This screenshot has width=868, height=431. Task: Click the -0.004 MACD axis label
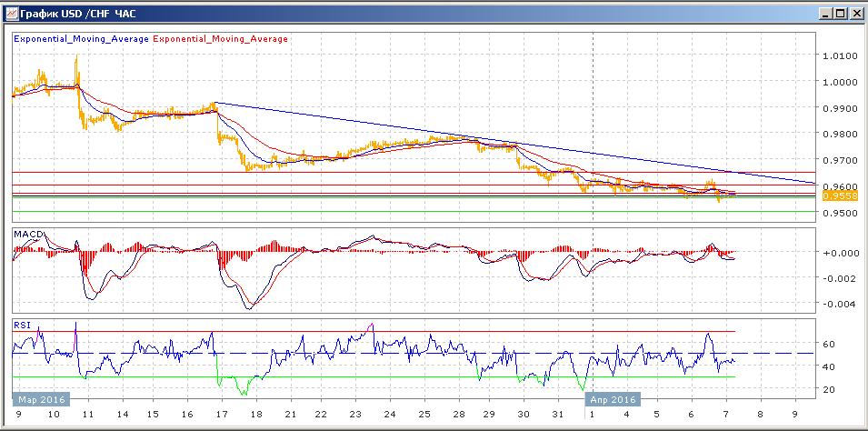click(x=837, y=305)
